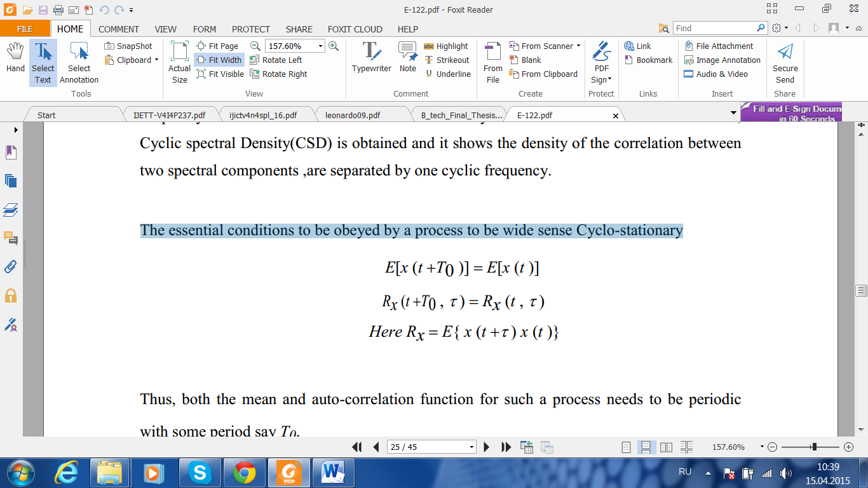Expand the navigation panel arrow
The image size is (868, 488).
pyautogui.click(x=16, y=130)
